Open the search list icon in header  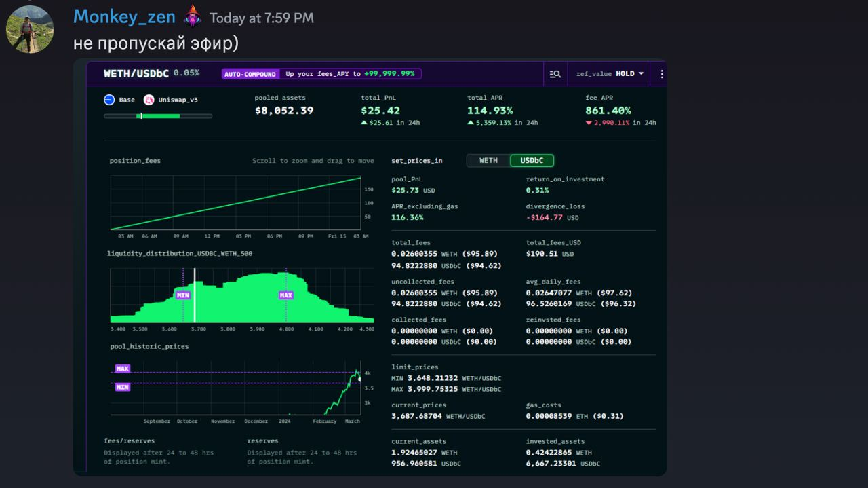pos(555,74)
